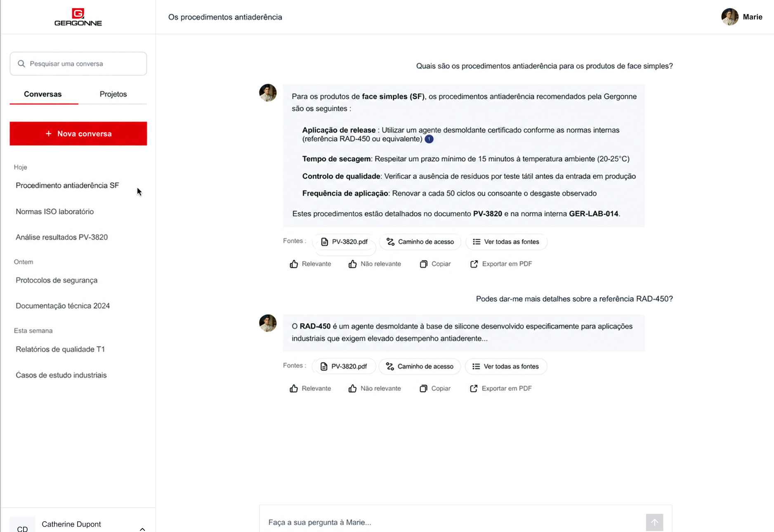774x532 pixels.
Task: Open conversation Análise resultados PV-3820
Action: 62,237
